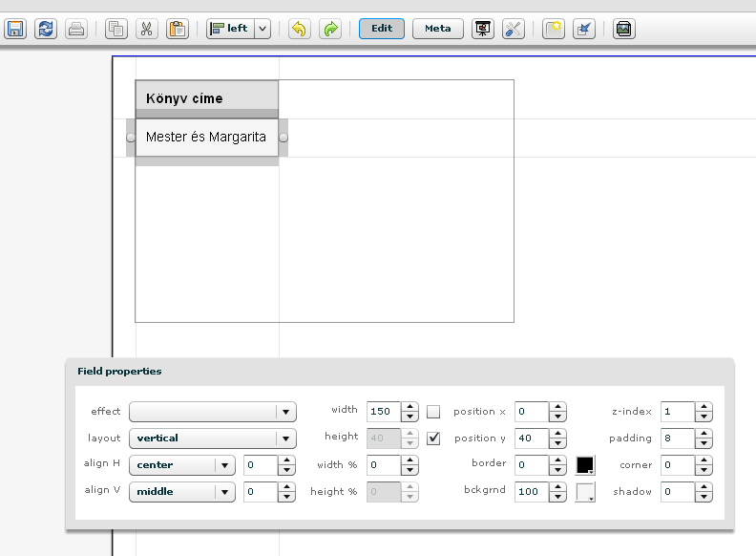The width and height of the screenshot is (756, 556).
Task: Click the save (floppy disk) icon
Action: coord(15,29)
